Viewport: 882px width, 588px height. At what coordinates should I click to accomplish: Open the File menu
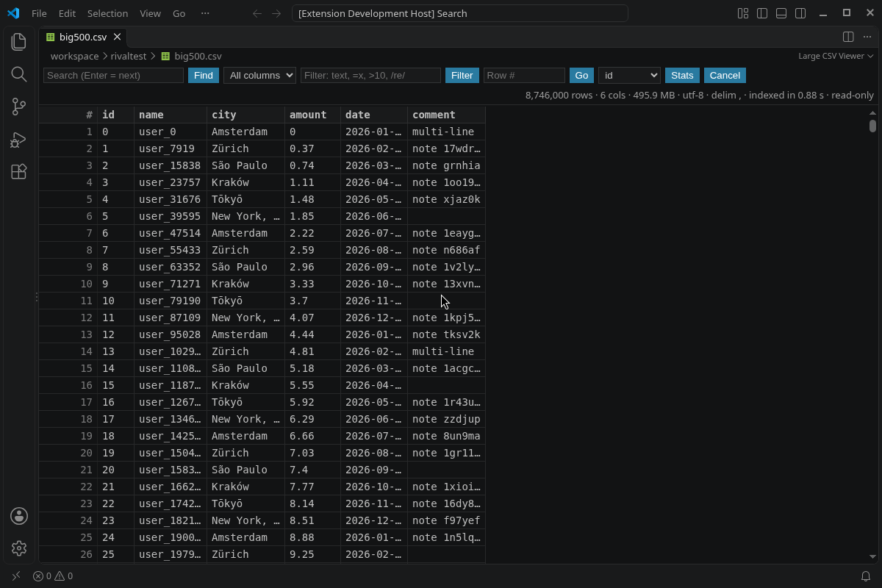(x=39, y=13)
